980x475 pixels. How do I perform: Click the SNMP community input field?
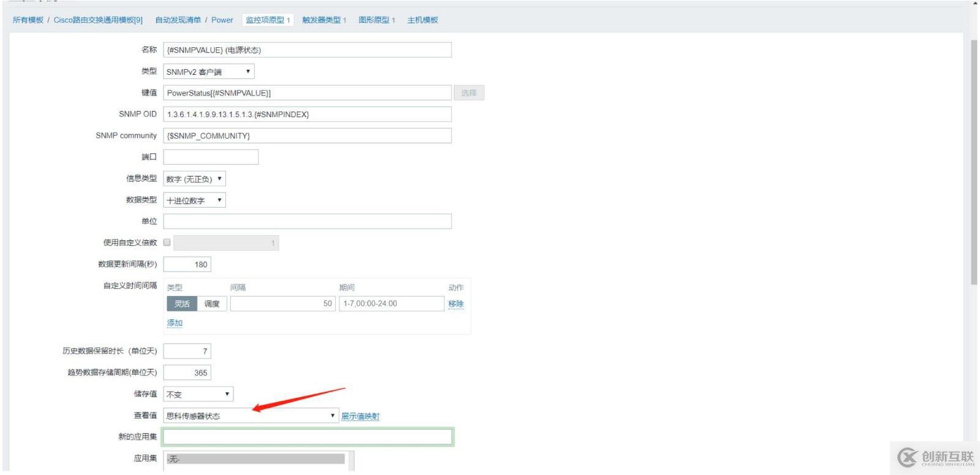pyautogui.click(x=307, y=136)
